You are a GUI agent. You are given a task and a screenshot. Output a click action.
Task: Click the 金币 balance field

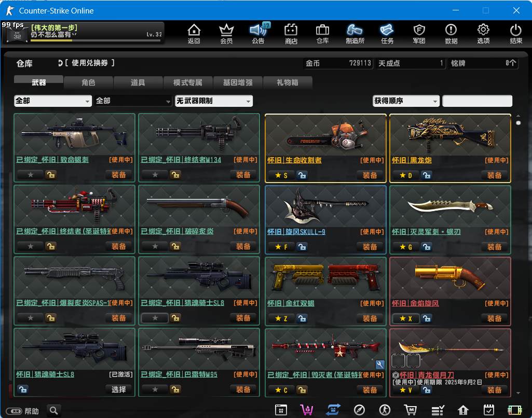[x=338, y=63]
